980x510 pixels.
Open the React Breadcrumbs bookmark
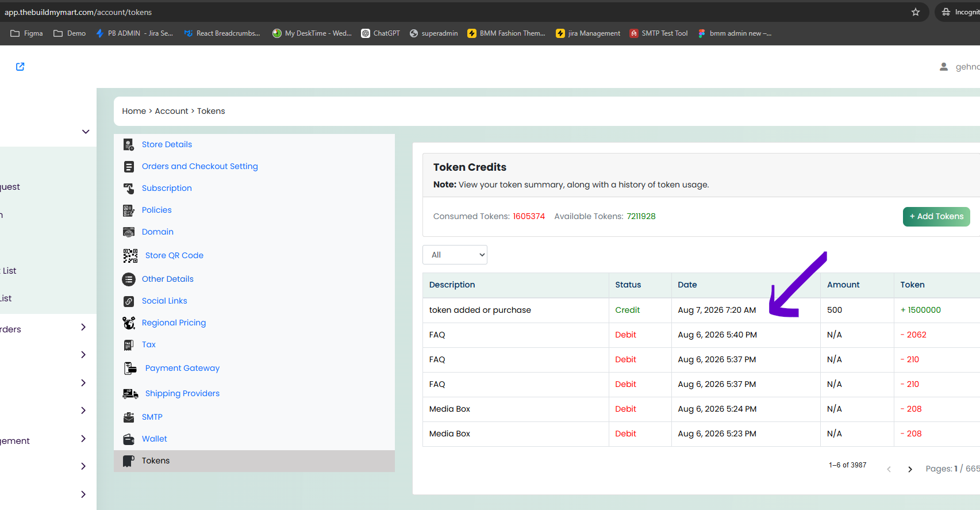click(x=222, y=33)
